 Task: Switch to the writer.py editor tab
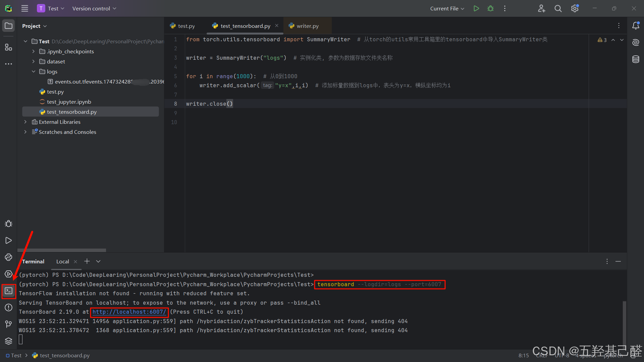tap(307, 26)
